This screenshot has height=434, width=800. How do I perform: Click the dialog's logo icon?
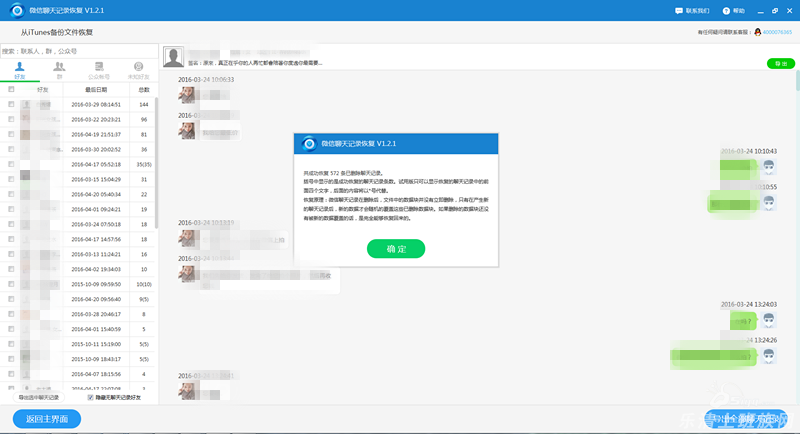(x=309, y=144)
